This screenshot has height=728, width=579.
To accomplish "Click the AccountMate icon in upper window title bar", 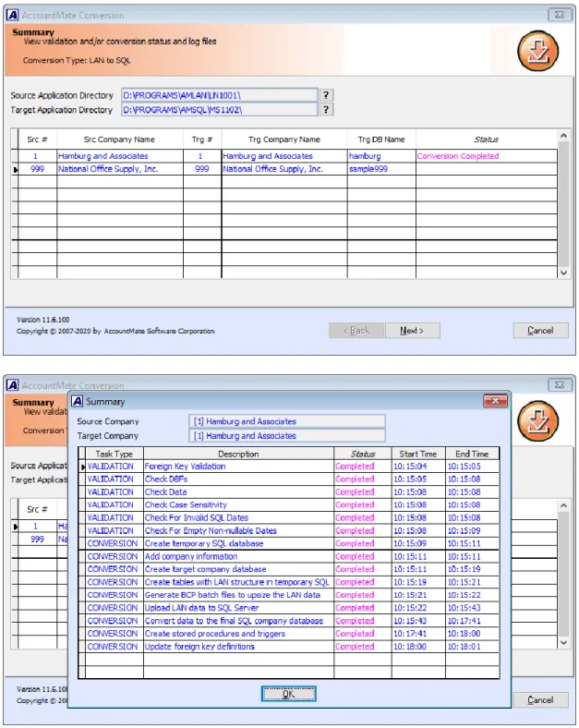I will [x=13, y=15].
